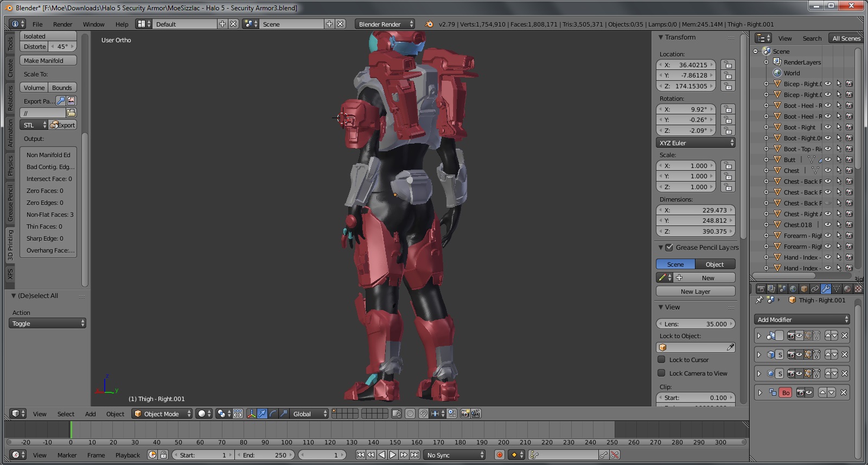Screen dimensions: 868x465
Task: Open the scene properties tab icon
Action: 782,289
